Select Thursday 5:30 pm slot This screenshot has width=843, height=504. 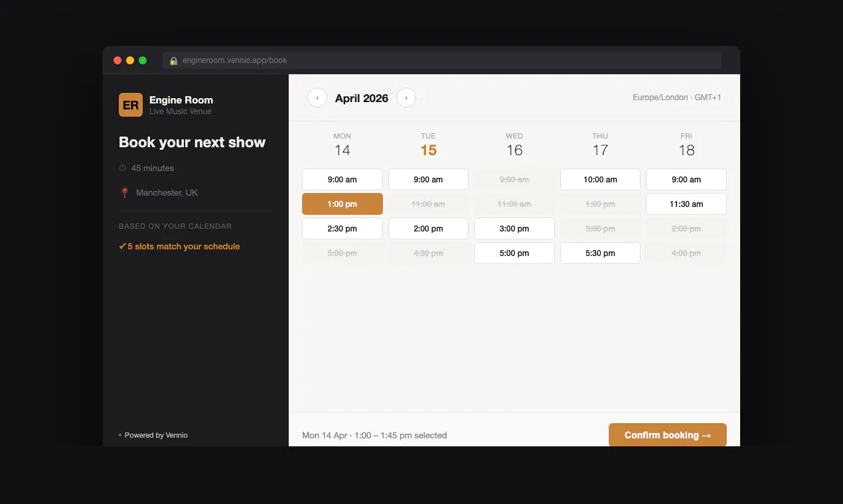point(600,253)
